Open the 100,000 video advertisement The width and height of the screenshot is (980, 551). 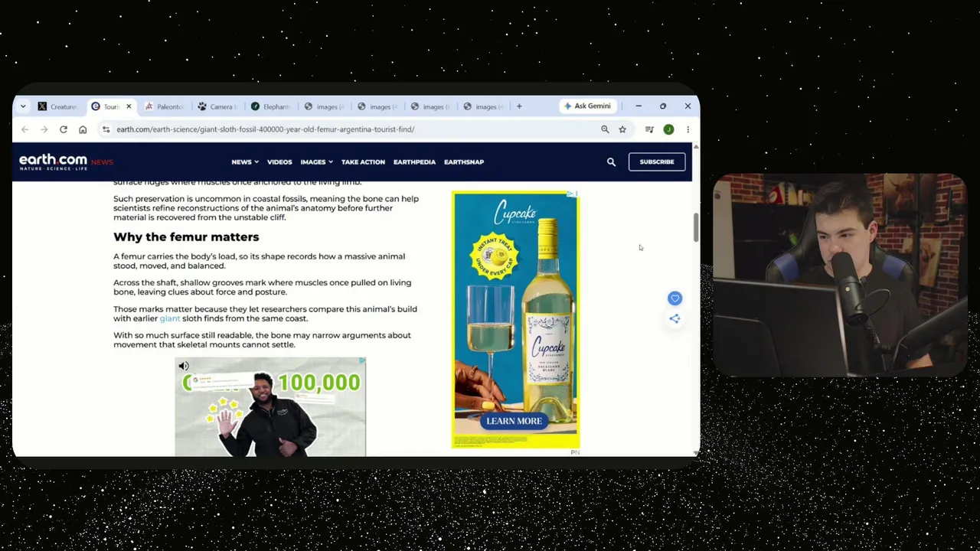tap(270, 406)
